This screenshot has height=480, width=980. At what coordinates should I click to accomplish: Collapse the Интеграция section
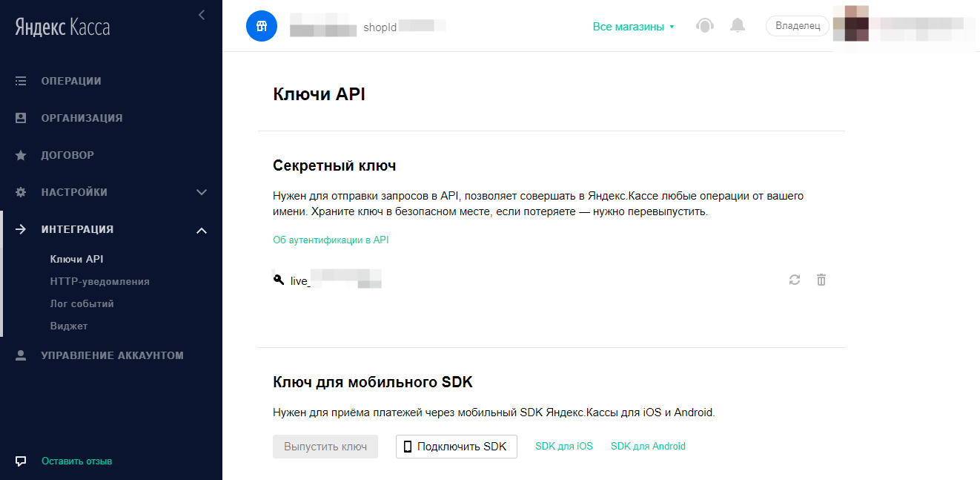click(202, 230)
